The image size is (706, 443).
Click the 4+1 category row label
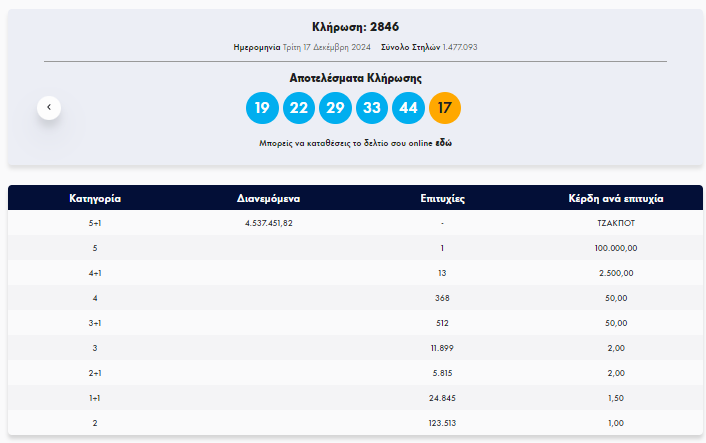pyautogui.click(x=95, y=273)
